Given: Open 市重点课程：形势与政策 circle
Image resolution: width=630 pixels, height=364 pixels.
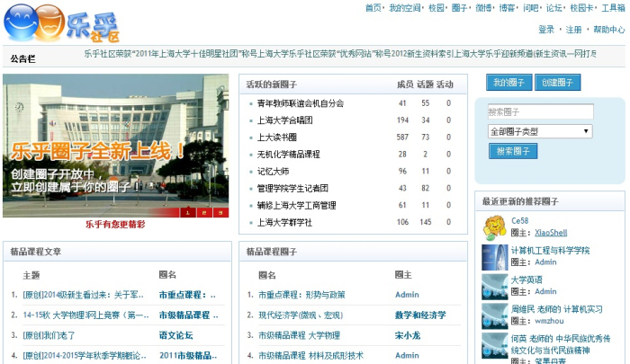Looking at the screenshot, I should (x=301, y=295).
